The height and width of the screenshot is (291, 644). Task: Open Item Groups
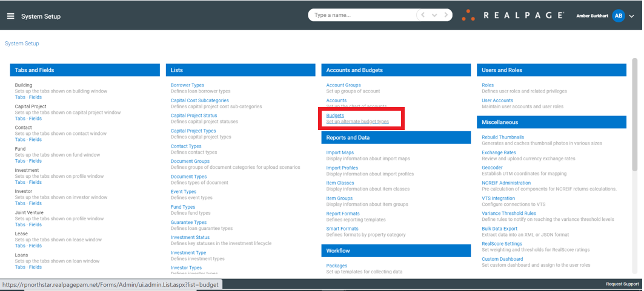pos(339,198)
